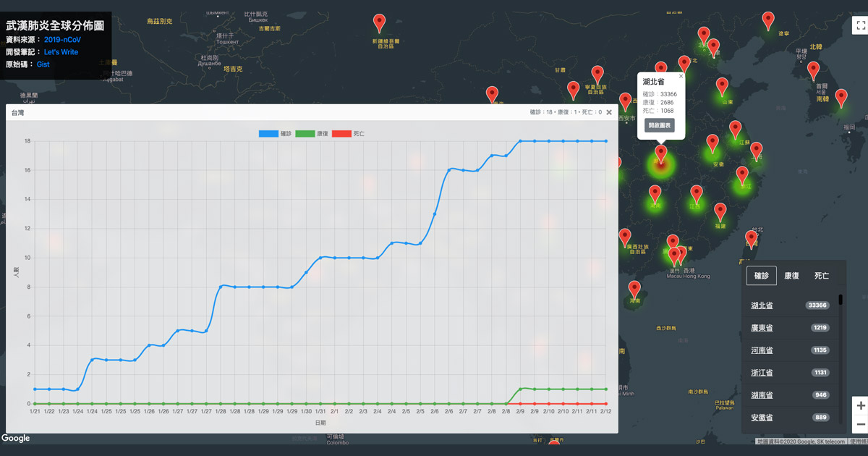Click the Fujian map marker pin
This screenshot has width=868, height=456.
(720, 212)
